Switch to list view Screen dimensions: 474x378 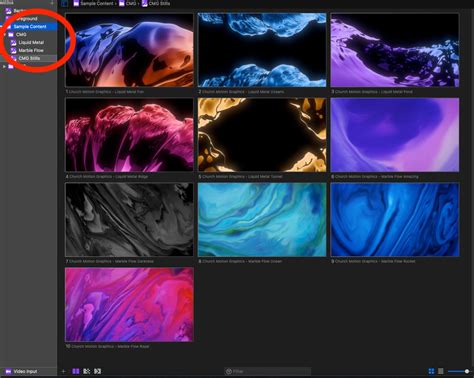pos(441,371)
